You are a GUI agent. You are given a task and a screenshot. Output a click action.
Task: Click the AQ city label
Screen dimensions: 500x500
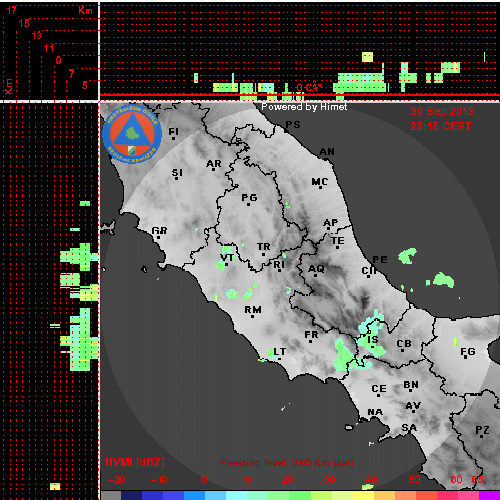tap(316, 268)
